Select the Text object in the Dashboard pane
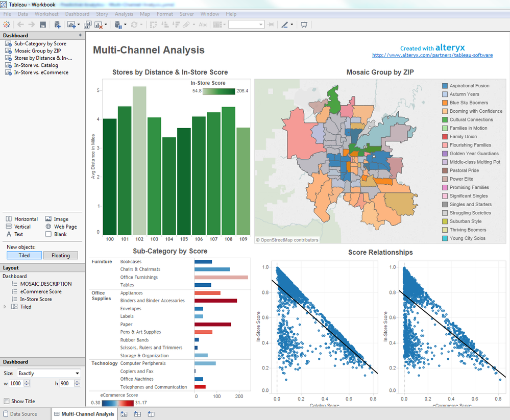The width and height of the screenshot is (510, 420). (x=19, y=234)
